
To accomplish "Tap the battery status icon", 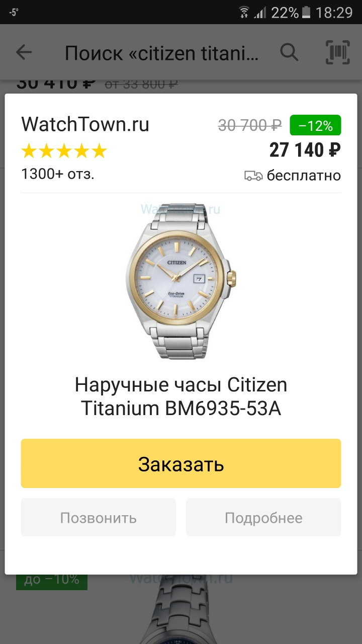I will click(306, 12).
